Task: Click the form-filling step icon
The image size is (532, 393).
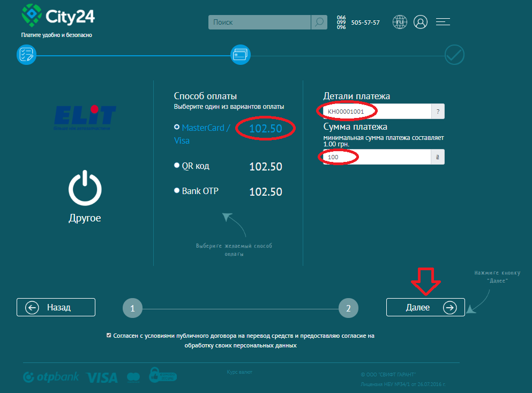Action: (x=26, y=55)
